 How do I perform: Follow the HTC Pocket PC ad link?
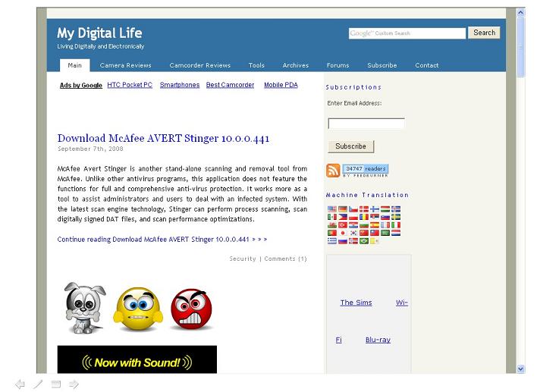coord(130,85)
